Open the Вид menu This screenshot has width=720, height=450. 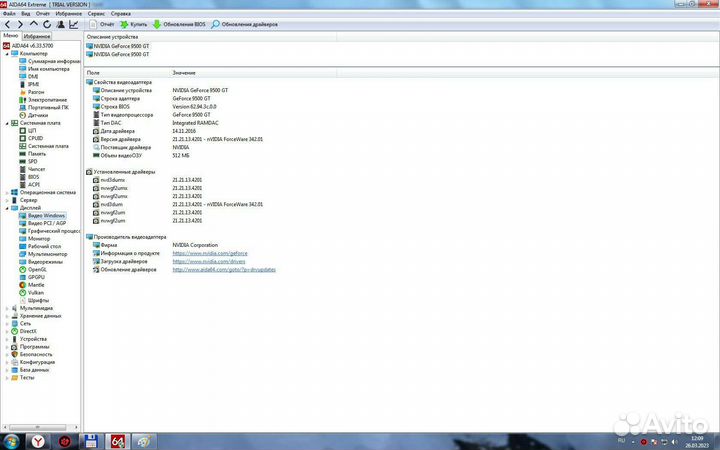pyautogui.click(x=26, y=14)
